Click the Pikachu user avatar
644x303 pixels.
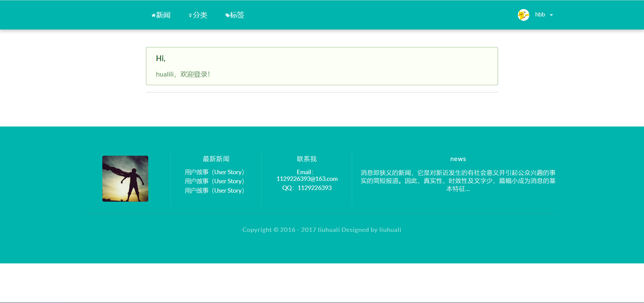[x=523, y=15]
